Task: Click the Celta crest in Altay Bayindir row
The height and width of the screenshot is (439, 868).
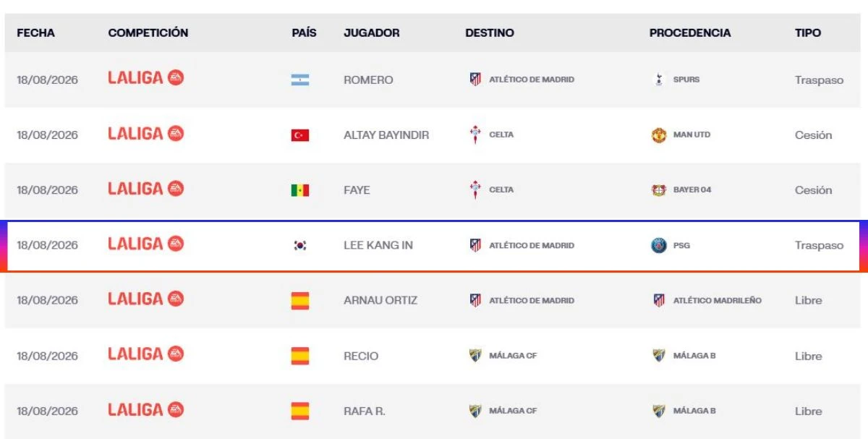Action: [x=475, y=135]
